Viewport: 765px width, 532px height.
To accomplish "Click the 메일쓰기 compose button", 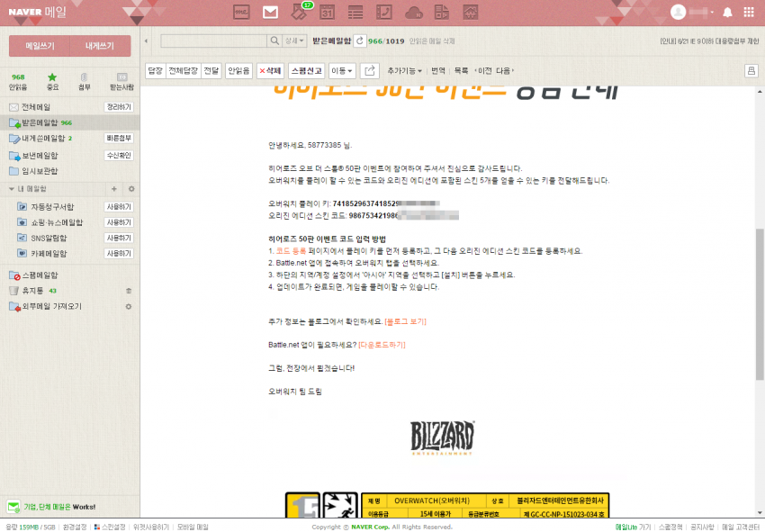I will click(x=40, y=46).
